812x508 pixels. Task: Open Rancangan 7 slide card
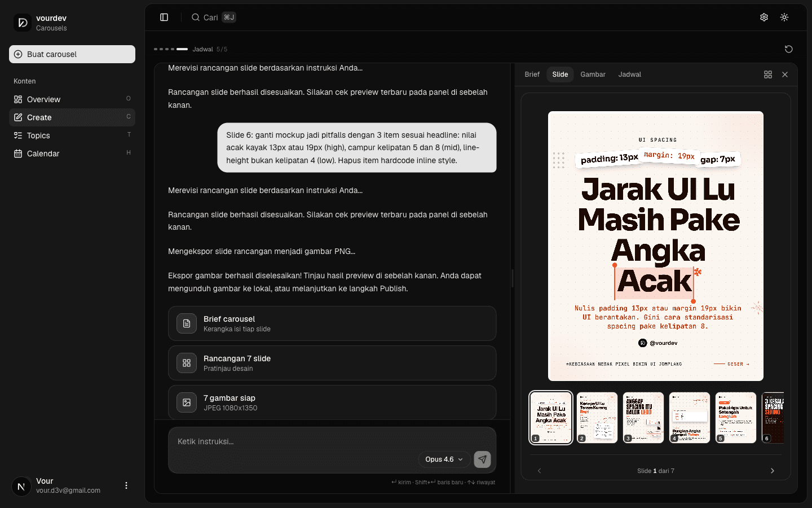(x=332, y=363)
